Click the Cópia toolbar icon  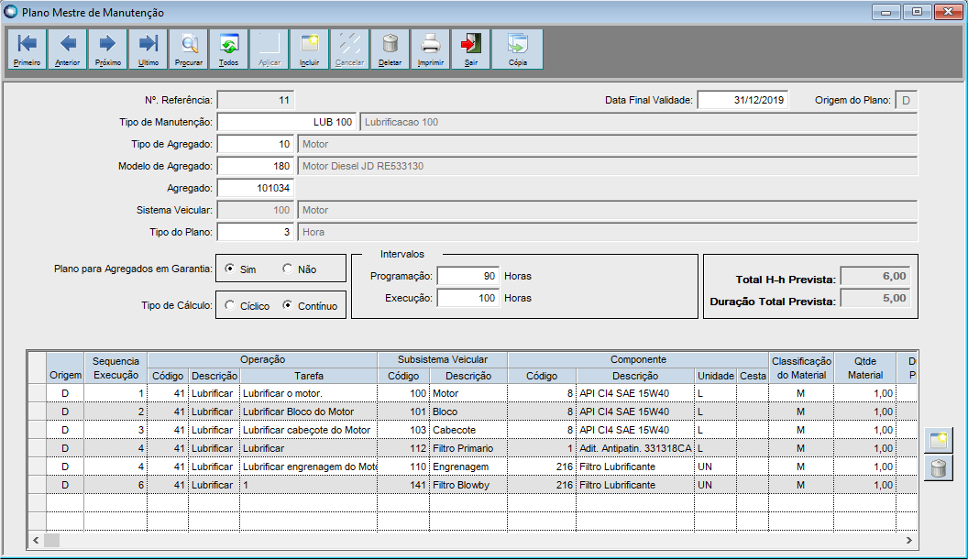[x=518, y=49]
